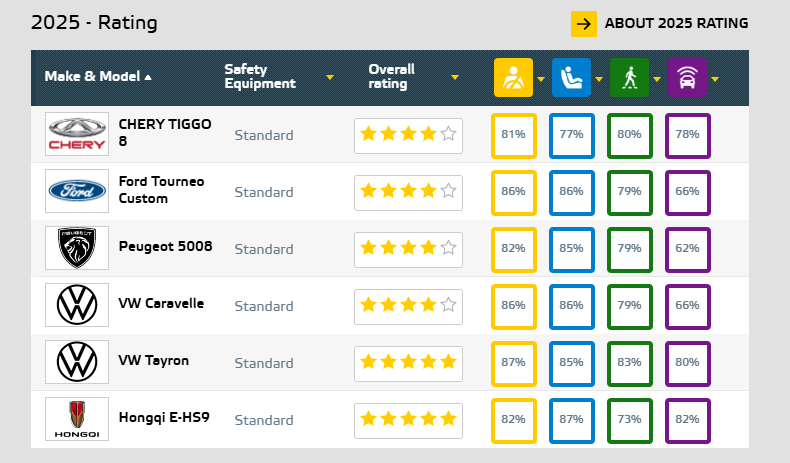The width and height of the screenshot is (790, 463).
Task: Sort by Safety Equipment column arrow
Action: point(330,77)
